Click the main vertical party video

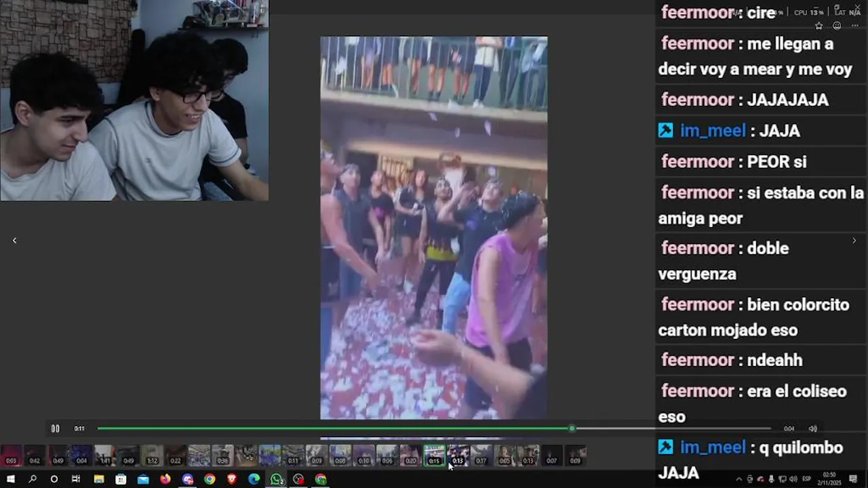point(434,228)
